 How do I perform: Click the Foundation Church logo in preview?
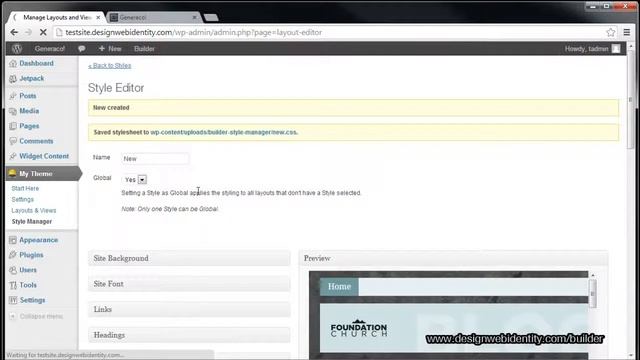coord(359,329)
